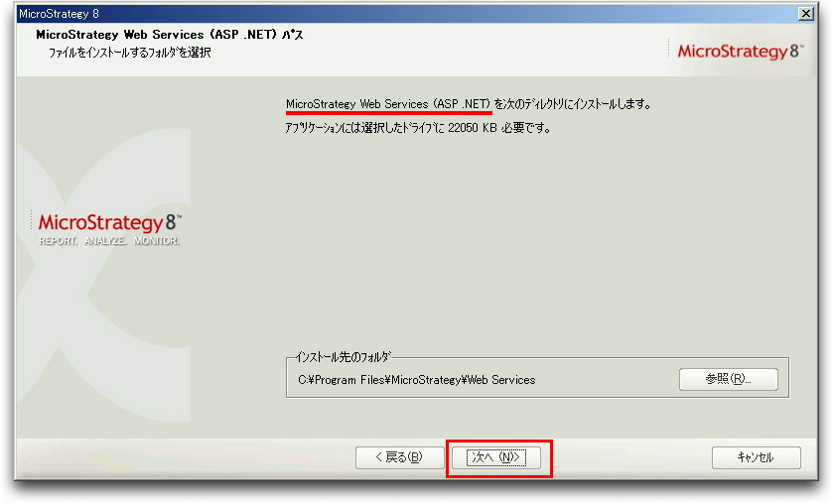Open folder browser via 参照(R)... button
This screenshot has height=504, width=833.
click(729, 379)
